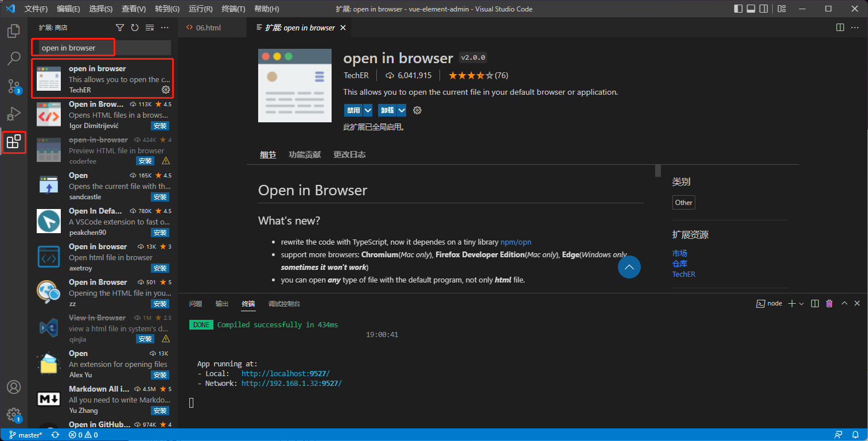
Task: Close the open in browser extension tab
Action: [343, 28]
